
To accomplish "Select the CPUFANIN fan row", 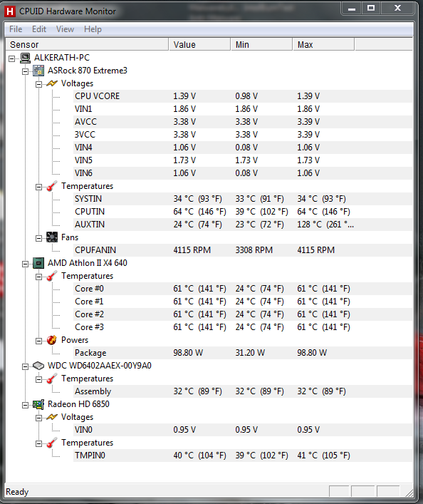I will [x=243, y=250].
